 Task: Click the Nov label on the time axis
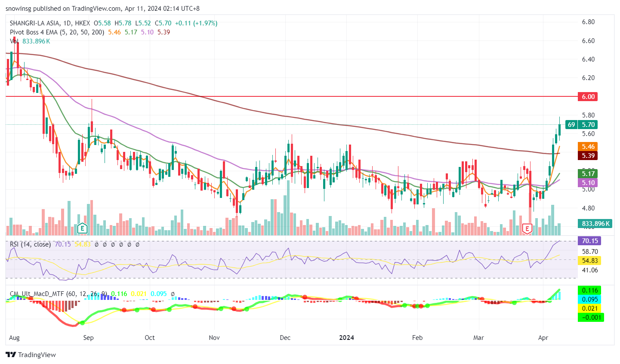214,338
